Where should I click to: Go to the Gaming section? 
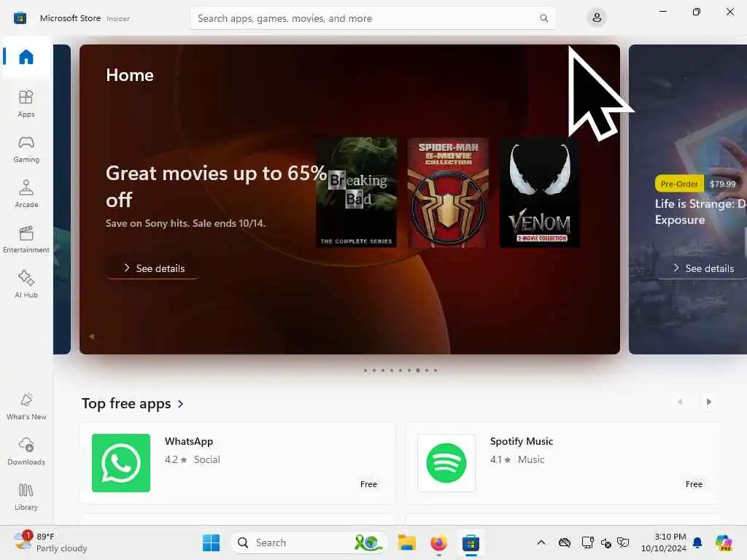[x=26, y=149]
